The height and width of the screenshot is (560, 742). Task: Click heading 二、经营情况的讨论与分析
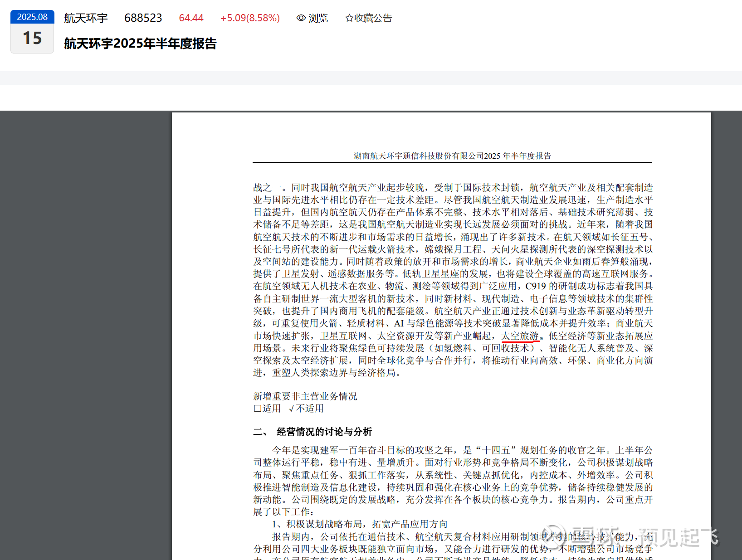[x=312, y=432]
